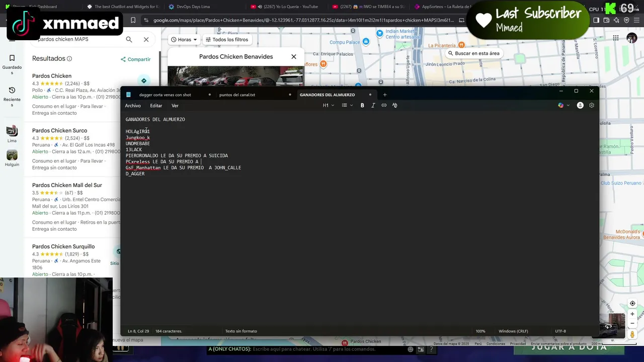The width and height of the screenshot is (644, 362).
Task: Click the Compu Palace map pin
Action: tap(366, 42)
